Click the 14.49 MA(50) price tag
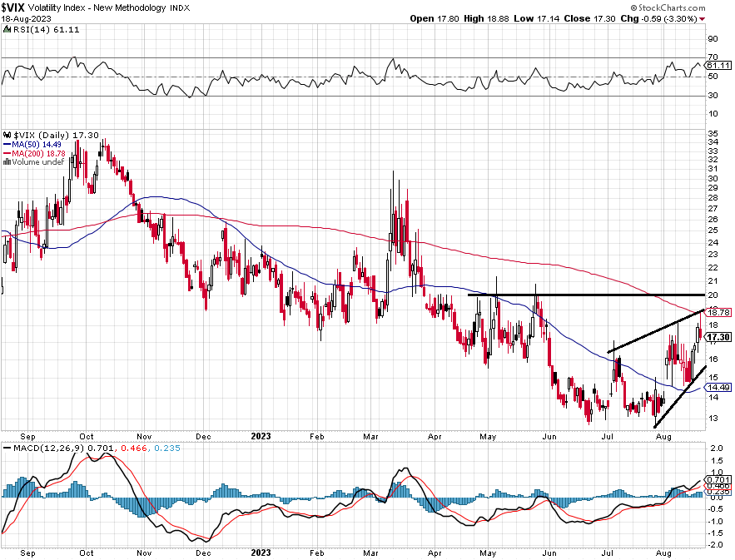Screen dimensions: 735x560 718,387
